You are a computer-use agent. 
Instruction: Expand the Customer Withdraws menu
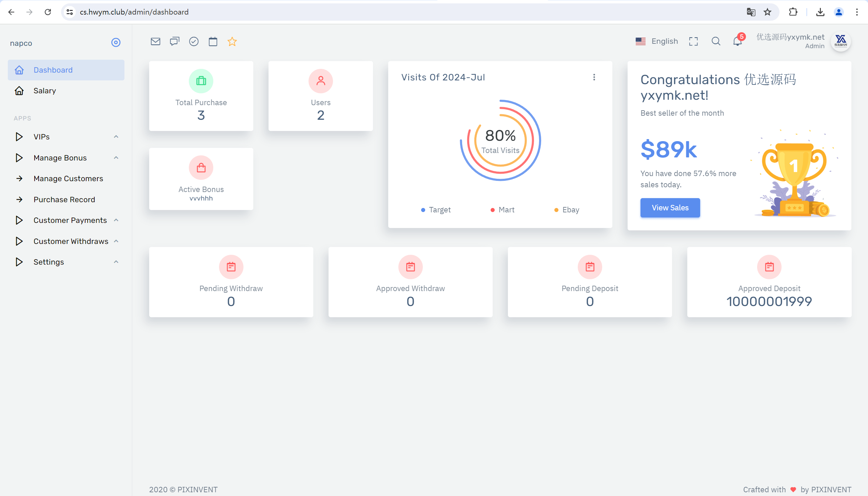click(x=66, y=242)
